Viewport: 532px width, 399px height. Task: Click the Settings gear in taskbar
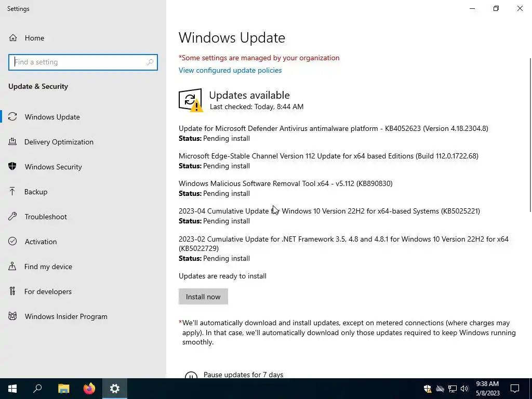click(x=115, y=389)
